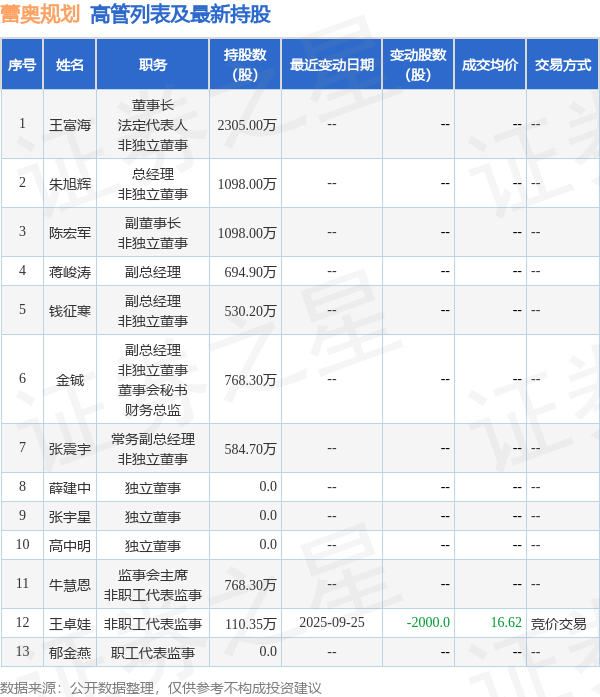Click the change date 2025-09-25

click(332, 622)
